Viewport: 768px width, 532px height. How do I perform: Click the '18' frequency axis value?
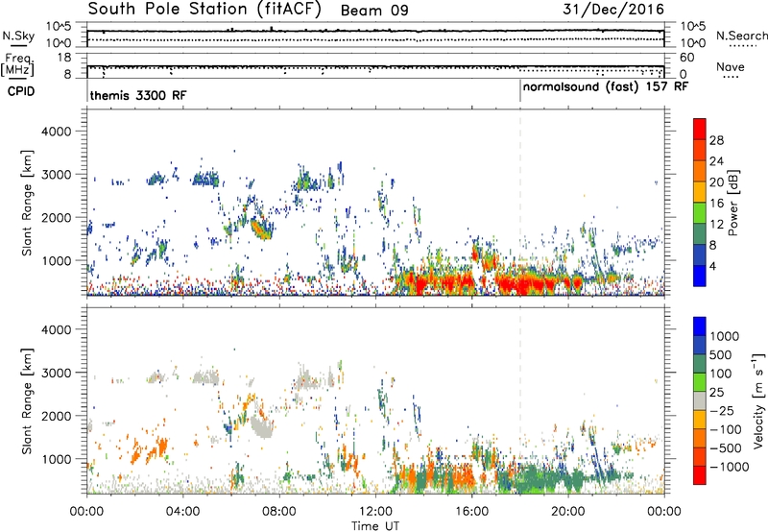click(x=63, y=58)
